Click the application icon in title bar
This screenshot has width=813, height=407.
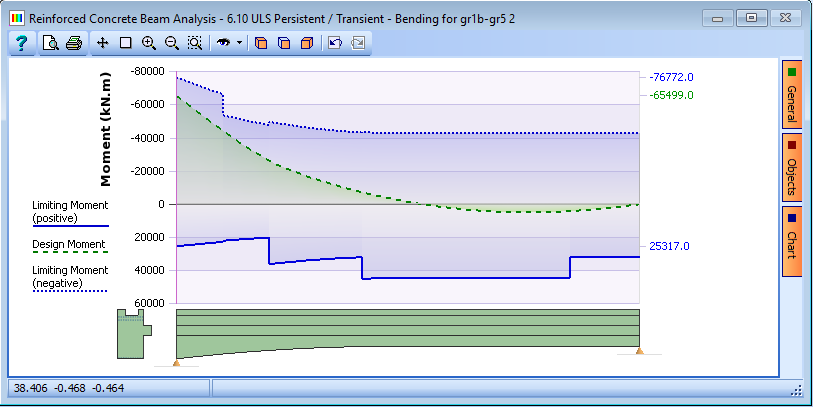(x=18, y=19)
